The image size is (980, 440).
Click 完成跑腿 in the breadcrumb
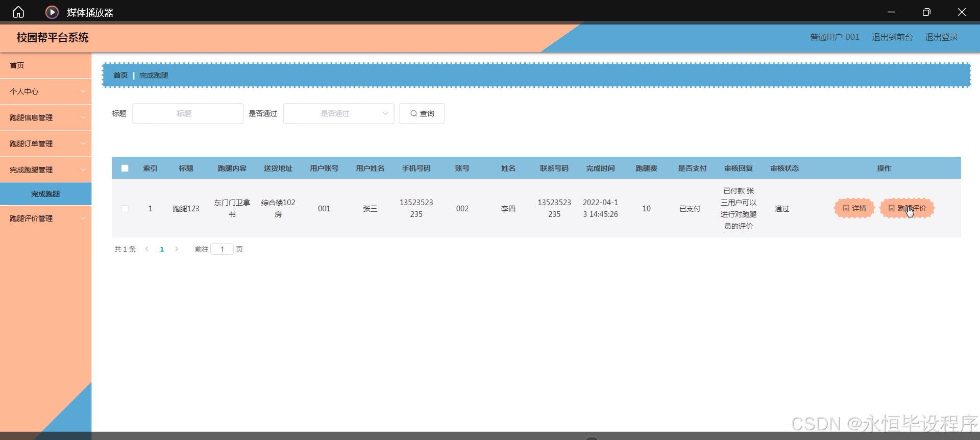(x=154, y=75)
